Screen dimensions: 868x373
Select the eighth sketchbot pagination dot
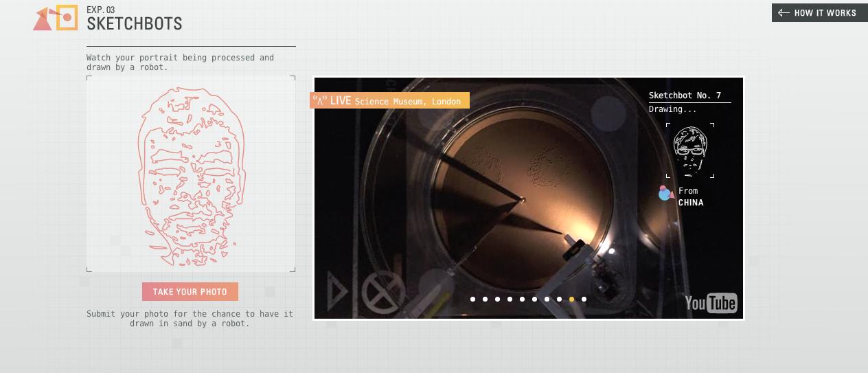click(559, 299)
